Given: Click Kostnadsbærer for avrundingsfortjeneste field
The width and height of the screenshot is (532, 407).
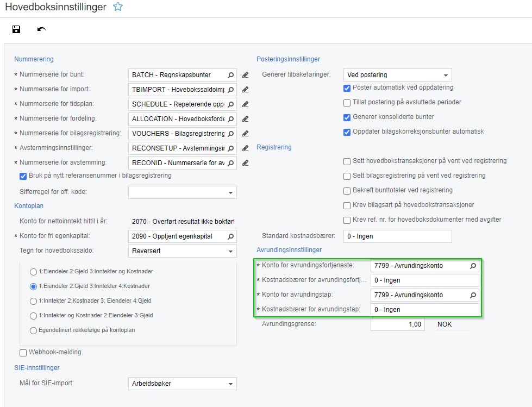Looking at the screenshot, I should point(425,280).
